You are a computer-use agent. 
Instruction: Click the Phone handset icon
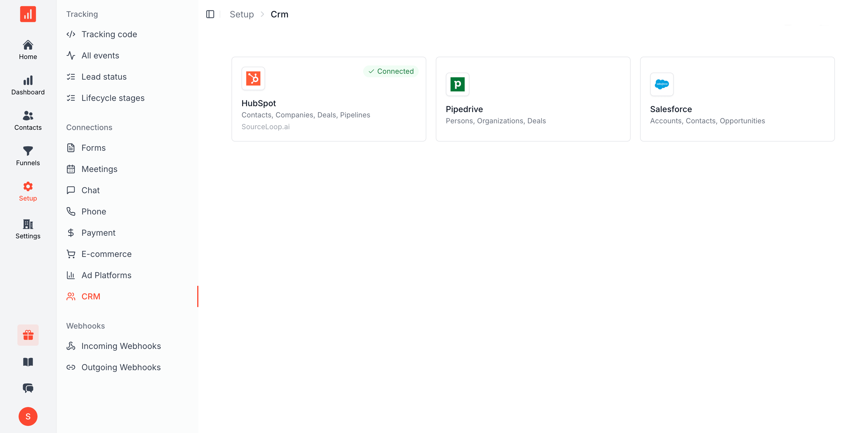(71, 211)
